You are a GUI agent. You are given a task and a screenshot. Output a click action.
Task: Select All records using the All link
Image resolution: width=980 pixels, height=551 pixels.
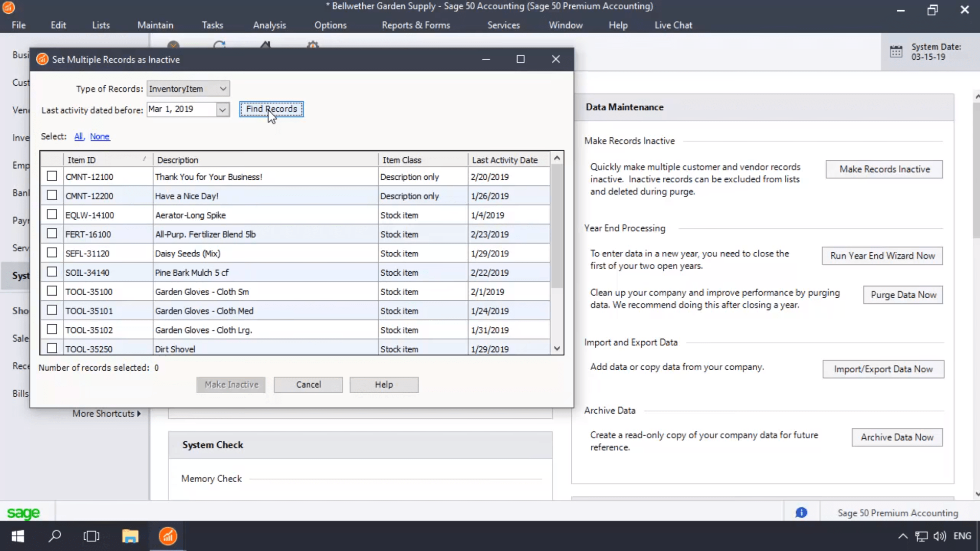click(x=79, y=136)
